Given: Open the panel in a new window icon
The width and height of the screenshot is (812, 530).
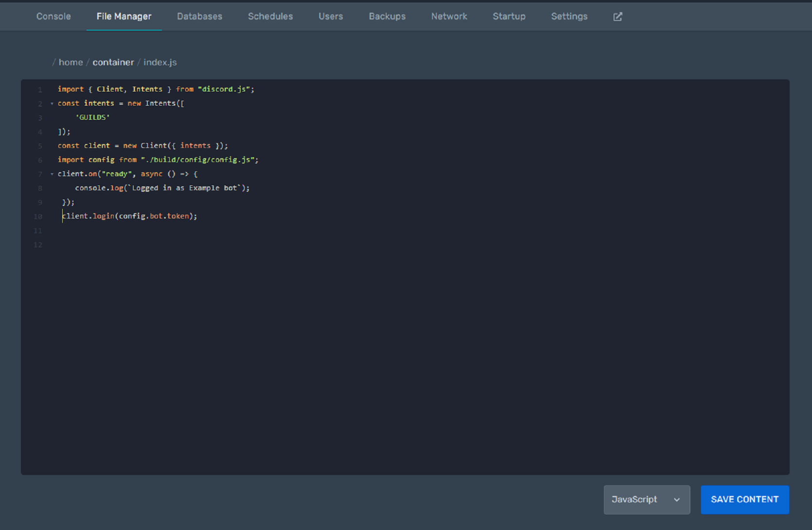Looking at the screenshot, I should (x=617, y=16).
